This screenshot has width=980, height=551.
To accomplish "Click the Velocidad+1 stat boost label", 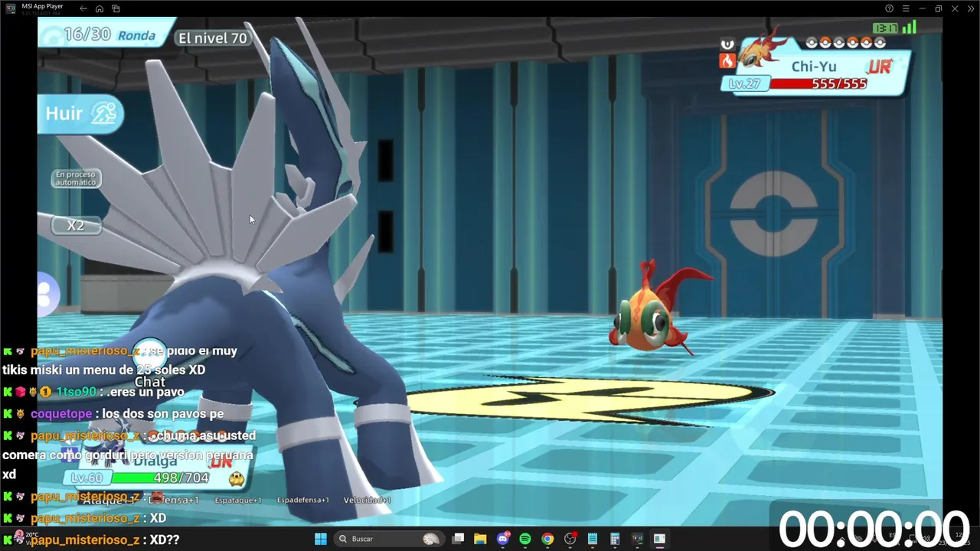I will click(367, 500).
